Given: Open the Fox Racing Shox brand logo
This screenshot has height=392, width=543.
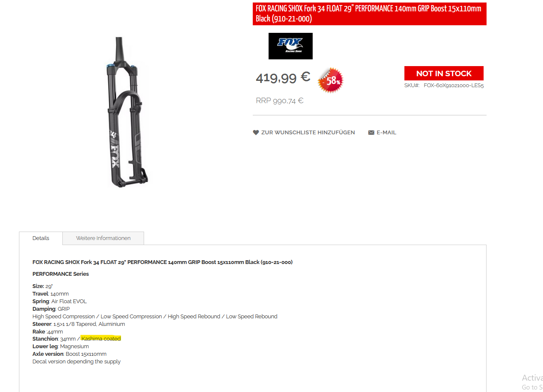Looking at the screenshot, I should tap(291, 46).
